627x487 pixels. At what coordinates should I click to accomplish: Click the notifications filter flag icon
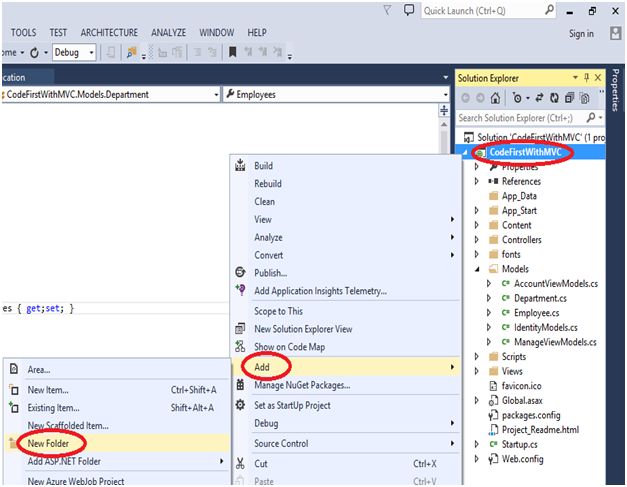pos(387,10)
